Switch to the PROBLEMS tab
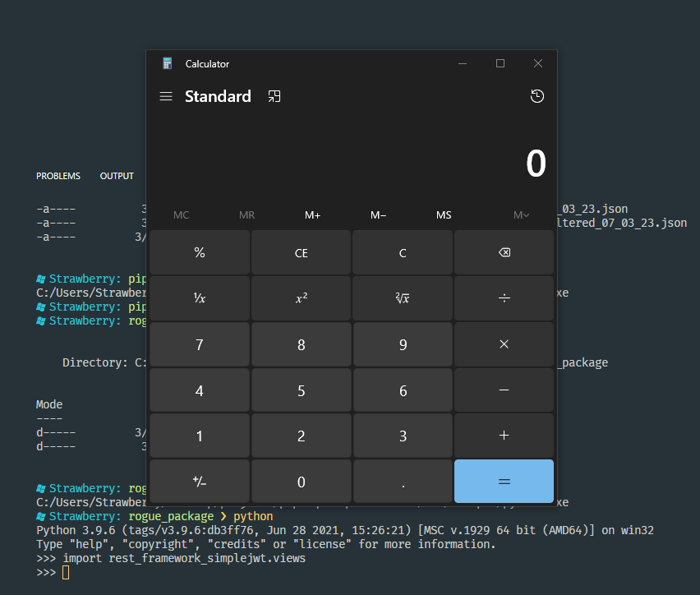The image size is (700, 595). pos(58,176)
